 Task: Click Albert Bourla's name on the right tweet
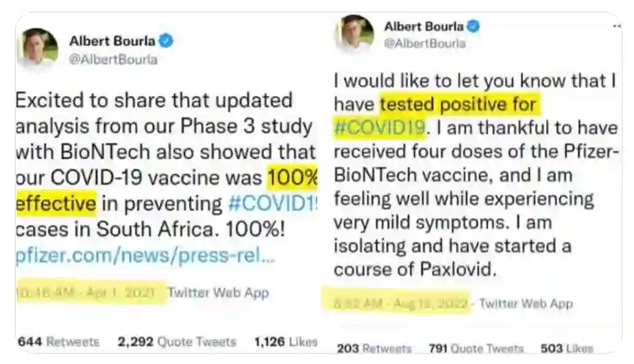424,27
